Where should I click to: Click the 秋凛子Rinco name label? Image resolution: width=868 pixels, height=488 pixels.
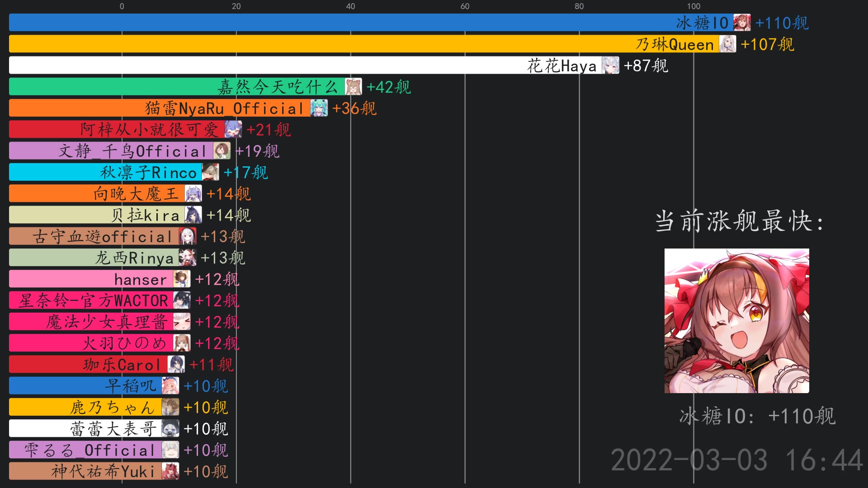point(149,172)
